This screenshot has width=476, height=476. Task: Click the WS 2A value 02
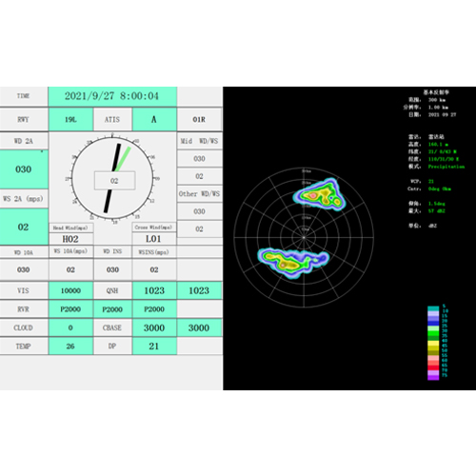click(24, 227)
